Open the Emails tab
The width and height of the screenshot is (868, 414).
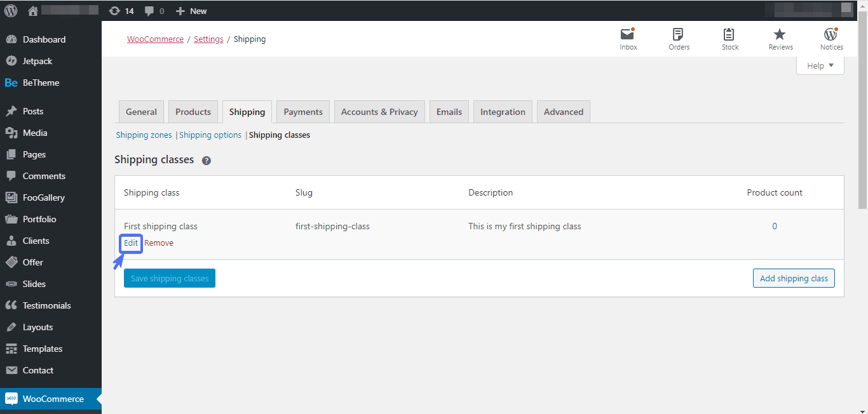point(449,112)
